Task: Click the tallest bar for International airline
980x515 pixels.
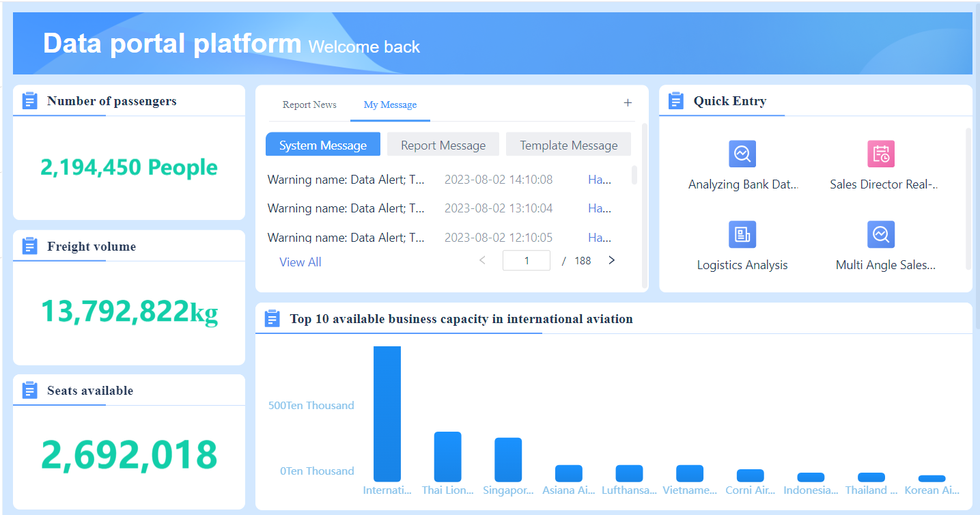Action: pos(387,414)
